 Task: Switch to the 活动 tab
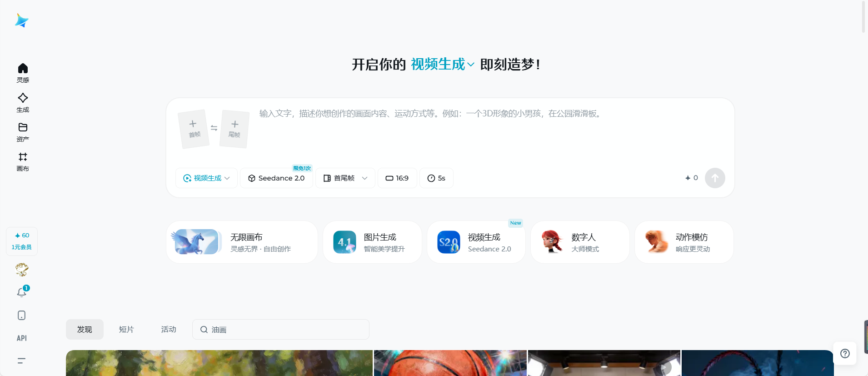click(169, 330)
